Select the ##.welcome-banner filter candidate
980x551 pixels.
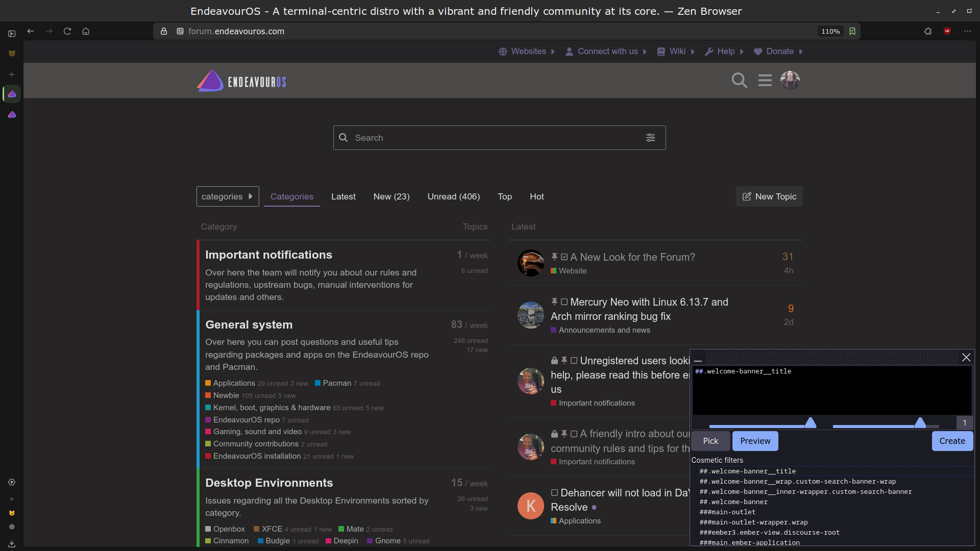733,502
